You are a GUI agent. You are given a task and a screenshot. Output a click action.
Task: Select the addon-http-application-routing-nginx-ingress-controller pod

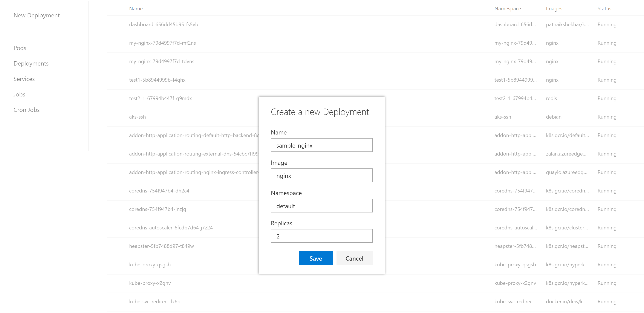[194, 172]
